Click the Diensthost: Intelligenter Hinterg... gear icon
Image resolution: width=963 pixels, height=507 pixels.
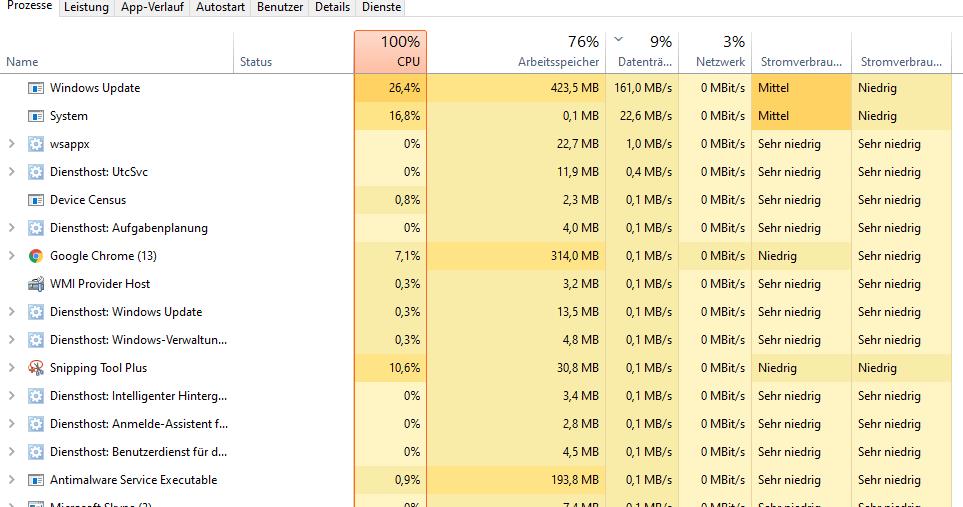click(x=36, y=396)
